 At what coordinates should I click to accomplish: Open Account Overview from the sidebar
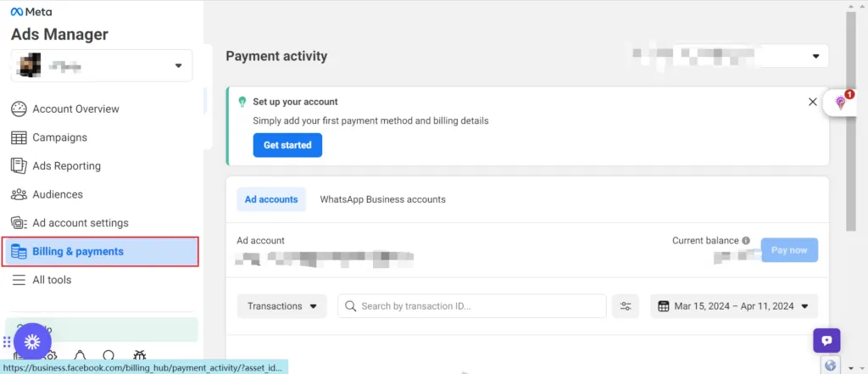pyautogui.click(x=75, y=109)
